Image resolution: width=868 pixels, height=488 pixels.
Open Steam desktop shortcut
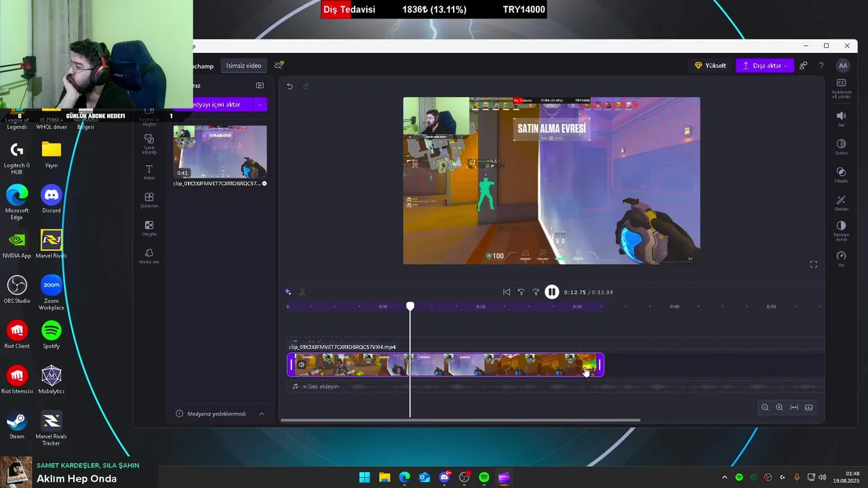click(x=17, y=424)
